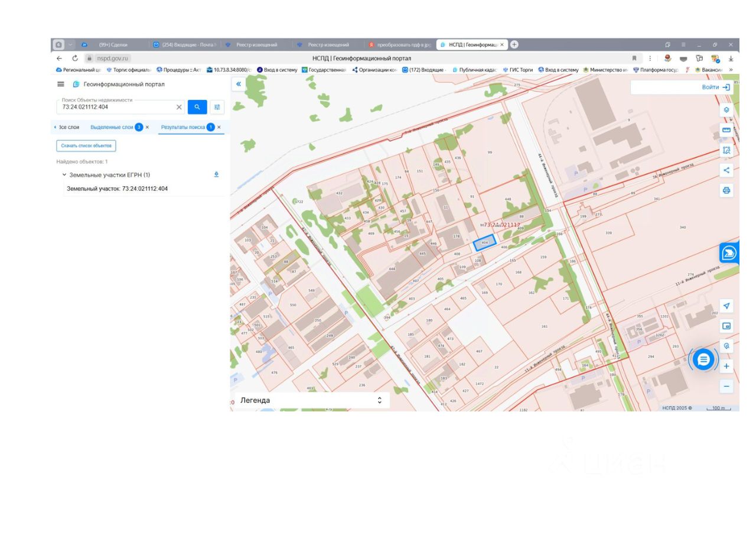Zoom out the map with minus

(726, 387)
